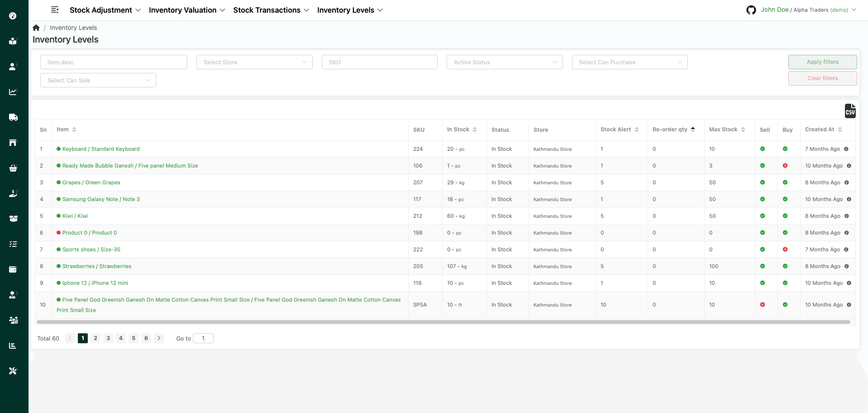Open the Select Can Purchase dropdown
The image size is (868, 413).
tap(630, 62)
